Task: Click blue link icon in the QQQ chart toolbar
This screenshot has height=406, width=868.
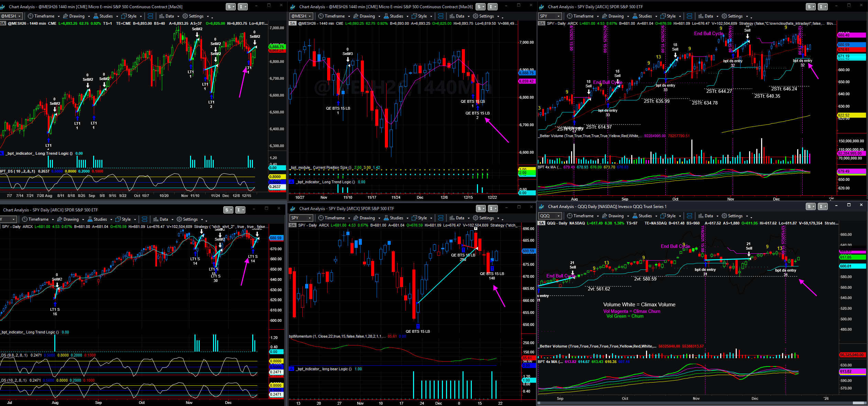Action: pyautogui.click(x=690, y=216)
